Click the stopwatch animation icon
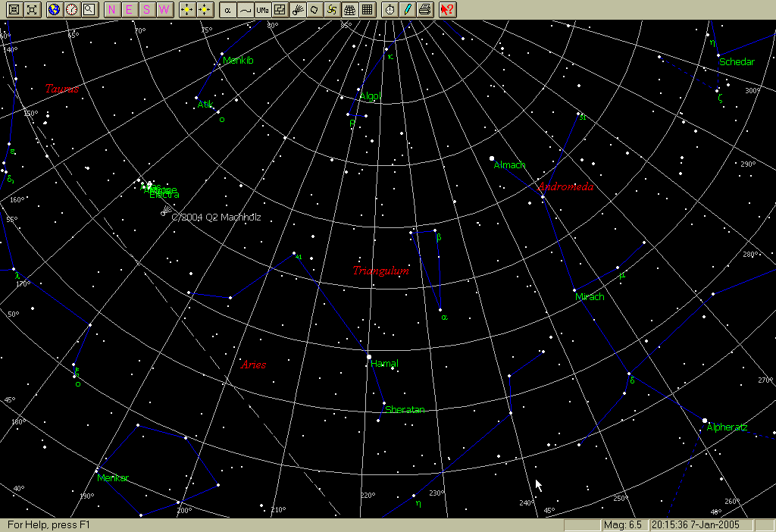 point(390,10)
